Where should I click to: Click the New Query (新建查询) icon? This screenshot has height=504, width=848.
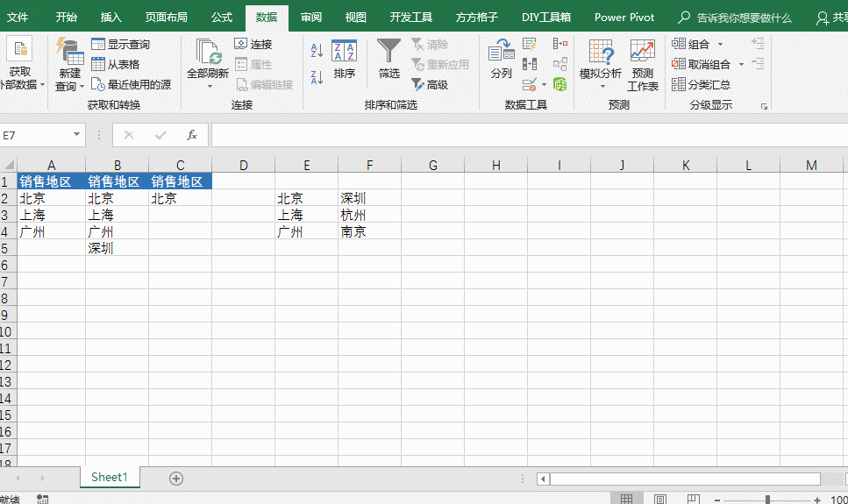coord(70,52)
